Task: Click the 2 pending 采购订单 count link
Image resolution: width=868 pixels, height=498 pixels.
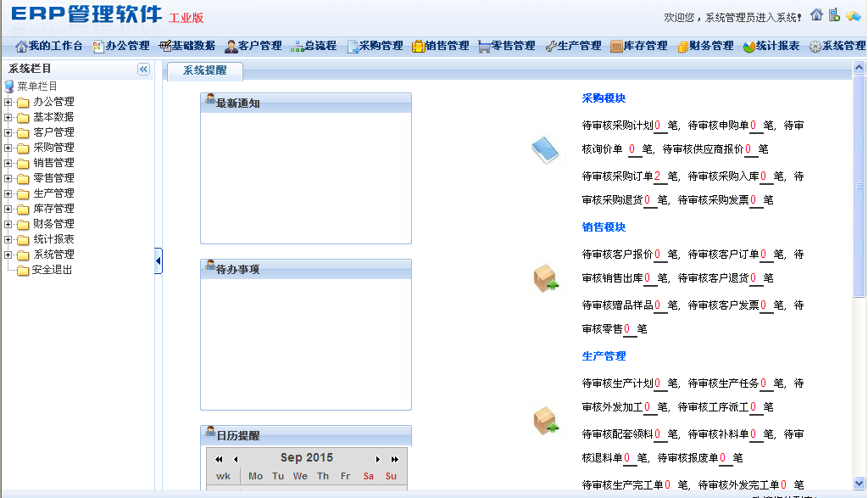Action: (657, 176)
